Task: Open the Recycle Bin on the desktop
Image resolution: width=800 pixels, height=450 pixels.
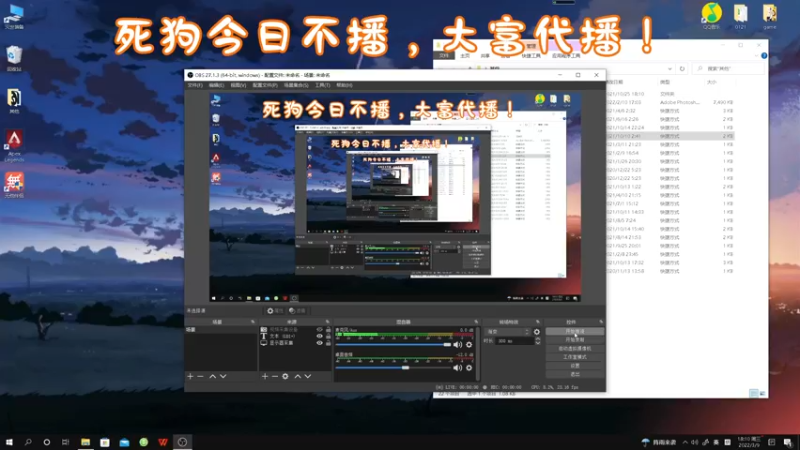Action: [x=14, y=58]
